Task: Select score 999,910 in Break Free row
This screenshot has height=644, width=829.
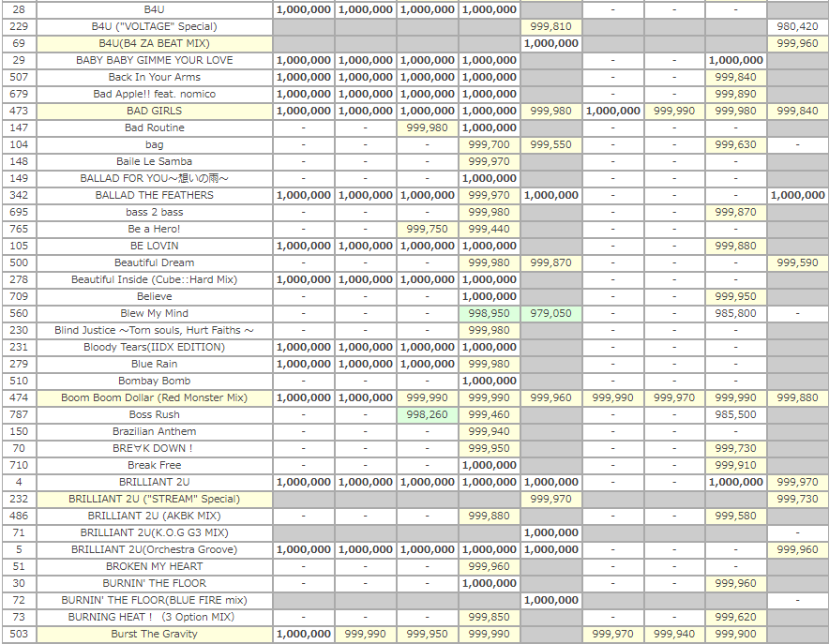Action: [x=735, y=466]
